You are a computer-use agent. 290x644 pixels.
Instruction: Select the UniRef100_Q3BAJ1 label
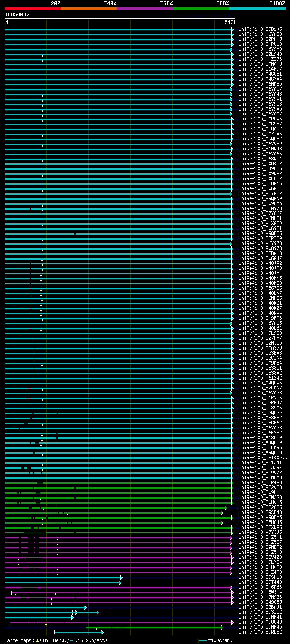click(x=260, y=607)
